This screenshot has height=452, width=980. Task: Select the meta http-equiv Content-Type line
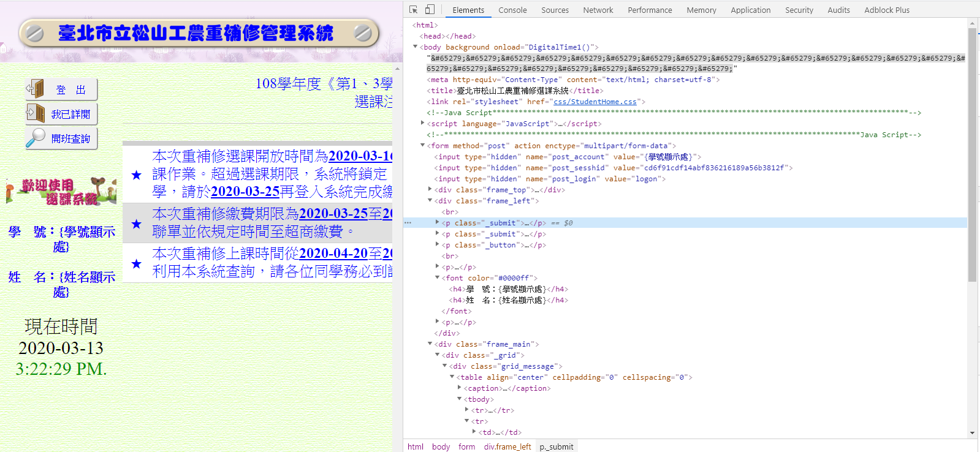coord(573,80)
